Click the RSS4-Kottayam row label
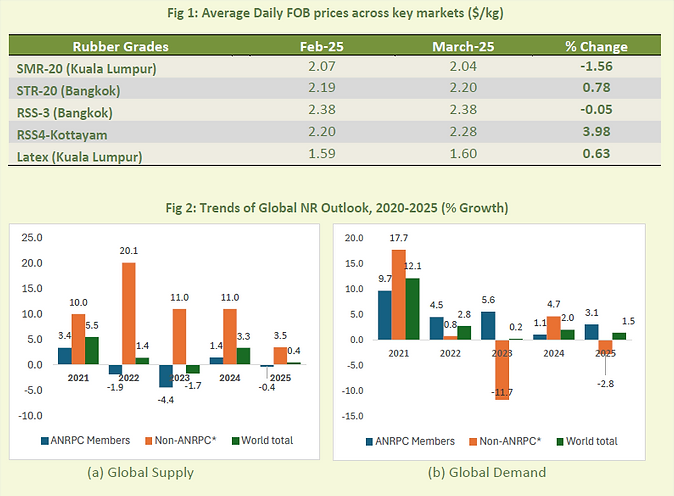The width and height of the screenshot is (674, 496). (x=62, y=135)
